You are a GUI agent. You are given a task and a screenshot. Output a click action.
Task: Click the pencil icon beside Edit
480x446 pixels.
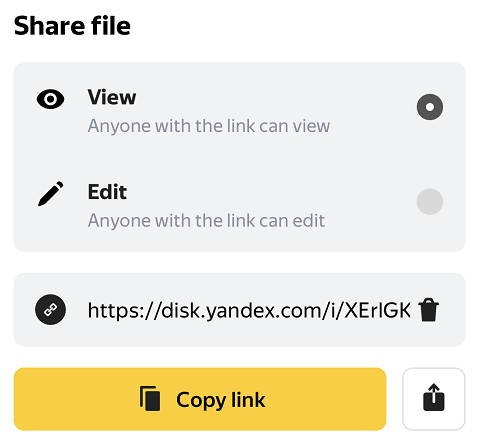click(50, 194)
